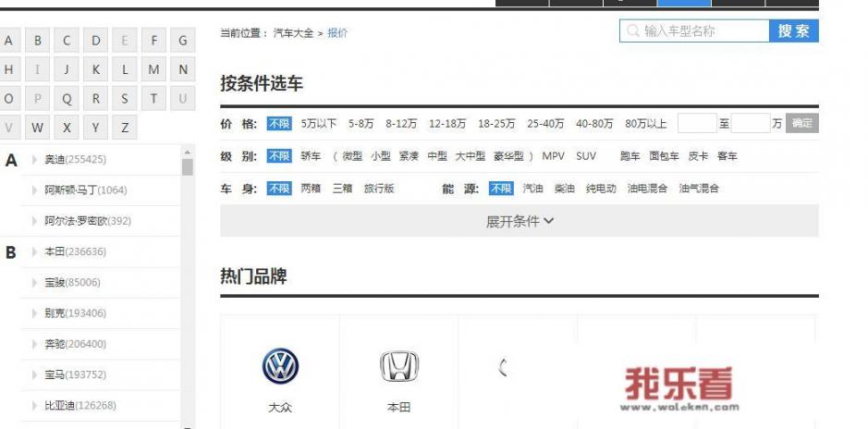Select 不限 for price filter

[x=279, y=124]
